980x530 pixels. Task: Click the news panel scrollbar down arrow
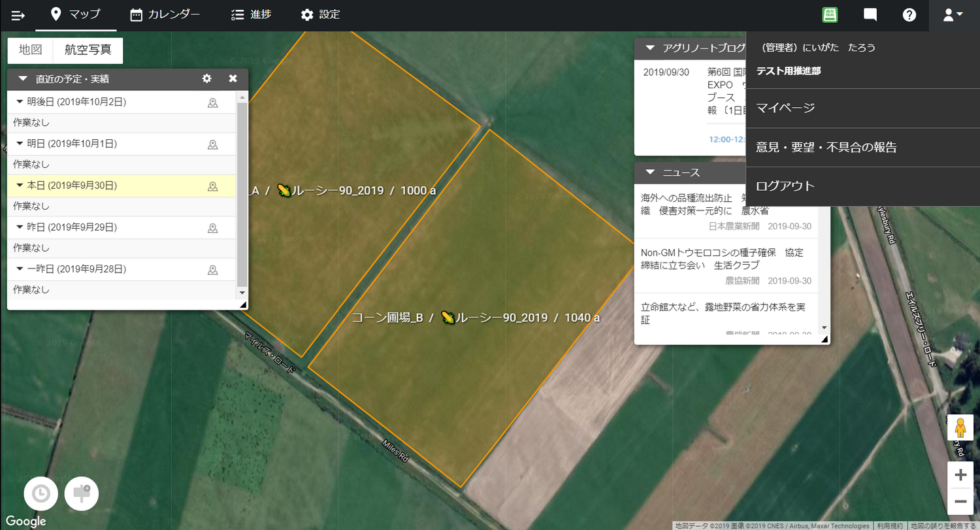pyautogui.click(x=824, y=328)
